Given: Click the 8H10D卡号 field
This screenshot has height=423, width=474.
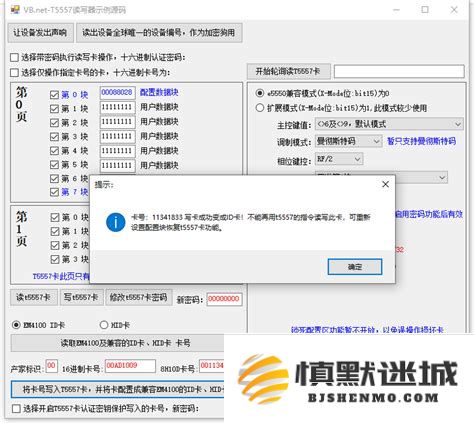Looking at the screenshot, I should [x=211, y=366].
